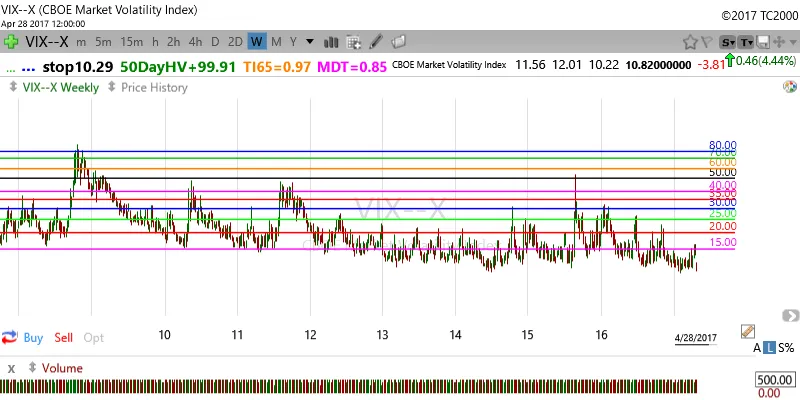The height and width of the screenshot is (400, 800).
Task: Click the 15.00 magenta level line label
Action: point(722,242)
